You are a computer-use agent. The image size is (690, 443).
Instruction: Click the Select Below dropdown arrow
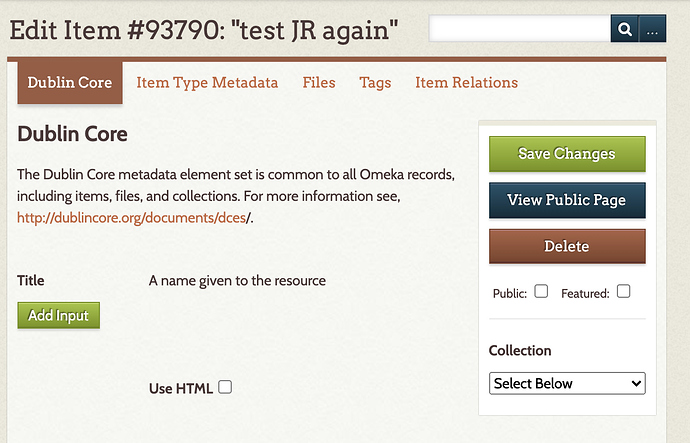point(636,383)
